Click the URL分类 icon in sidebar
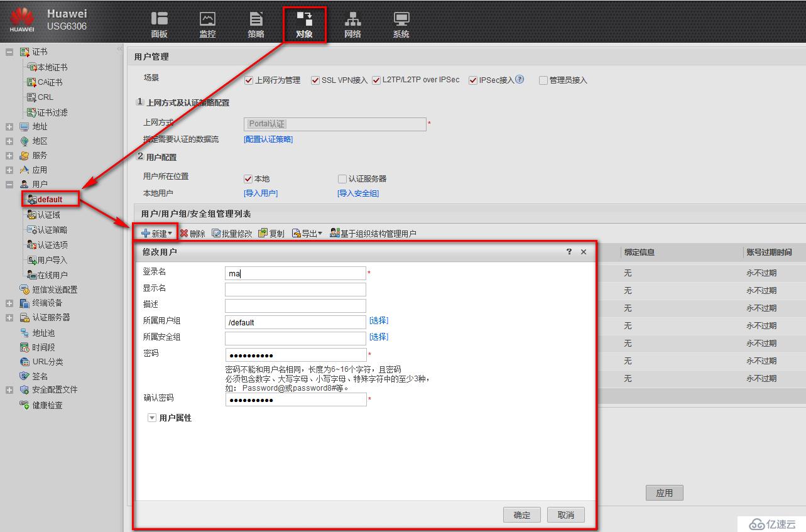806x532 pixels. pos(25,362)
